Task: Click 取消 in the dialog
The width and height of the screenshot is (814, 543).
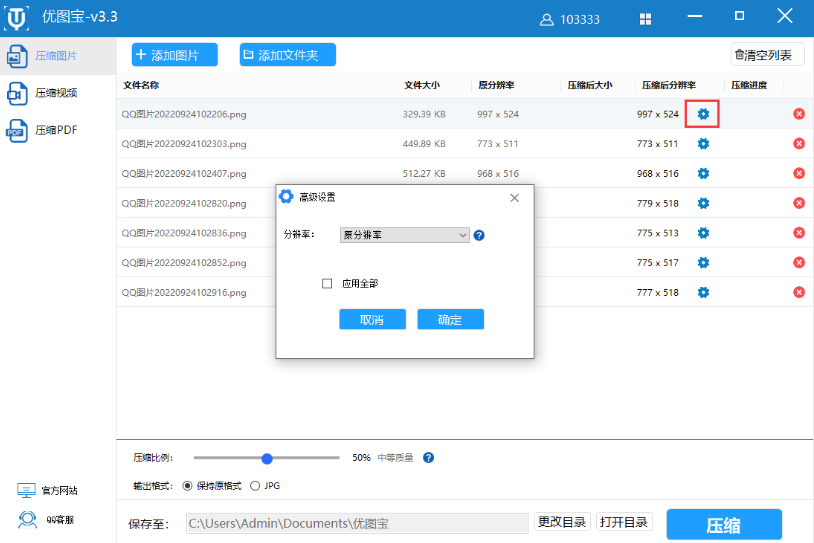Action: click(372, 319)
